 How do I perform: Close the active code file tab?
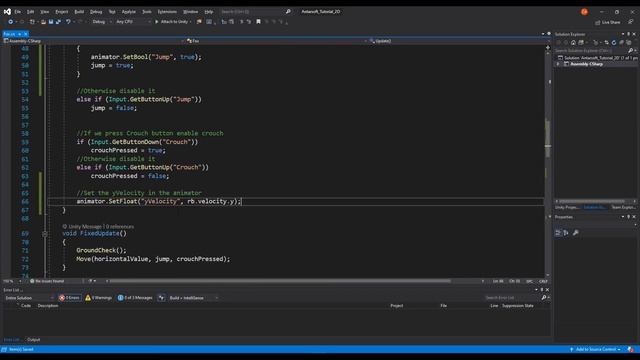[26, 34]
